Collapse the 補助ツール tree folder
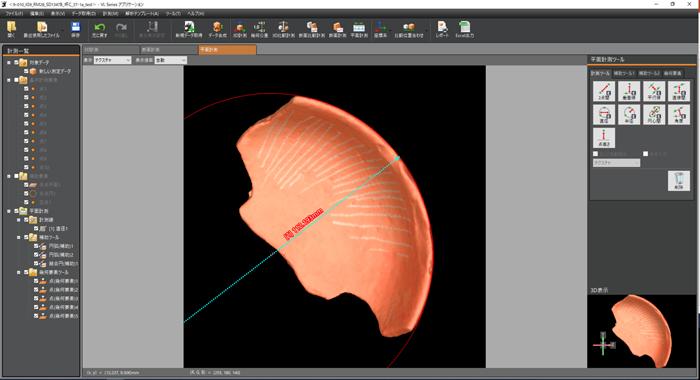Viewport: 700px width, 380px height. coord(19,237)
